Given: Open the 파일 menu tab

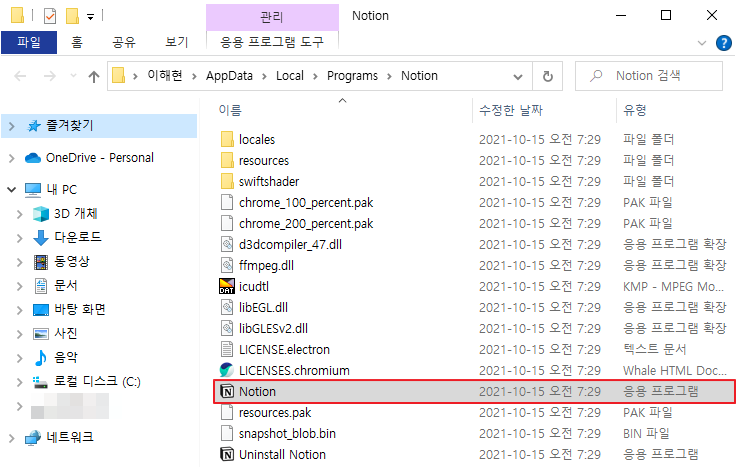Looking at the screenshot, I should (29, 42).
